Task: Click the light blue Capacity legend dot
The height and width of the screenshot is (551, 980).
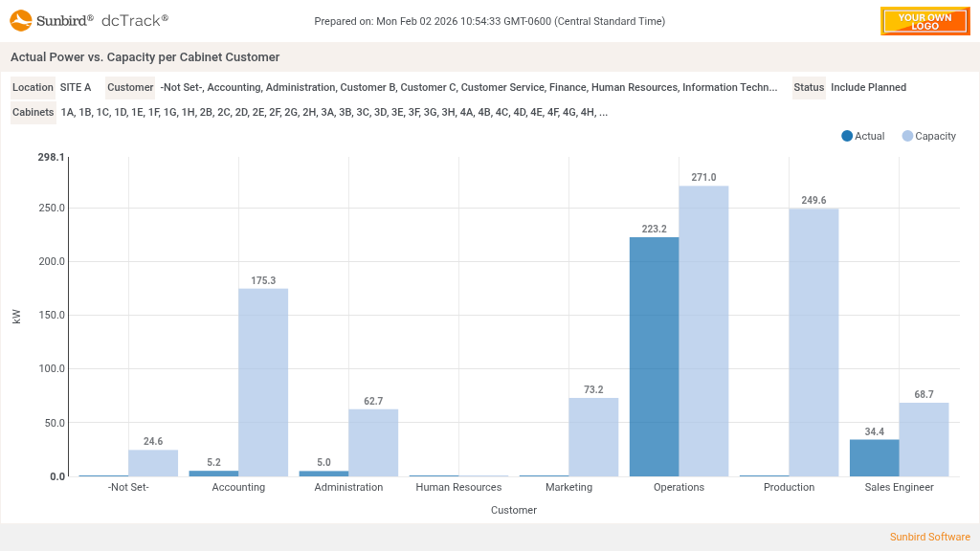Action: [x=907, y=136]
